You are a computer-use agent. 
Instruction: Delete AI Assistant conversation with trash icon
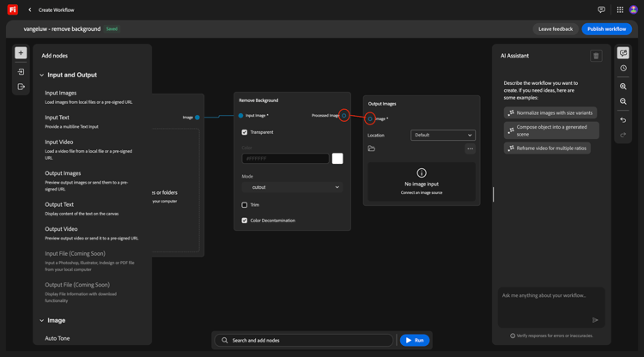tap(596, 56)
